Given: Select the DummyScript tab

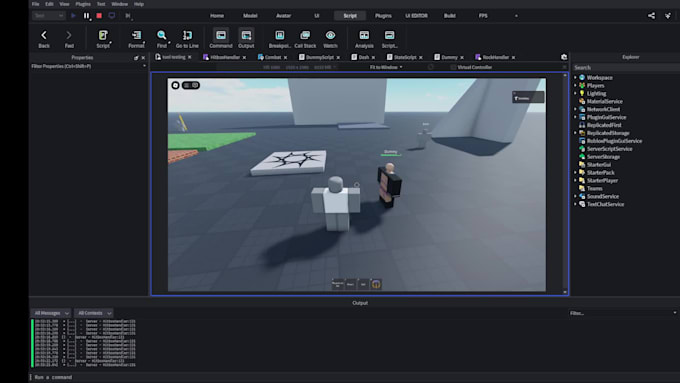Looking at the screenshot, I should click(x=320, y=57).
